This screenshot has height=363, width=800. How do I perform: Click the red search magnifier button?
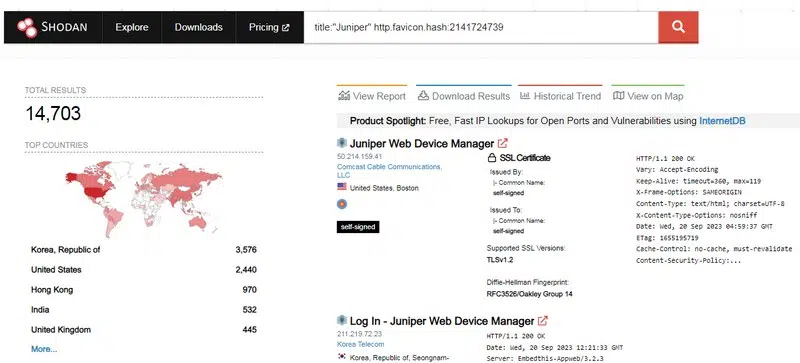678,27
